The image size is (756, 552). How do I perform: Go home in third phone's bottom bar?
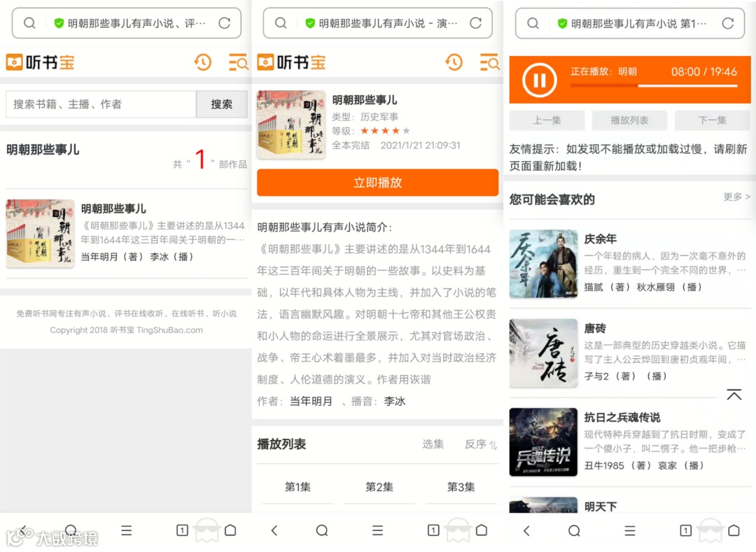tap(734, 530)
